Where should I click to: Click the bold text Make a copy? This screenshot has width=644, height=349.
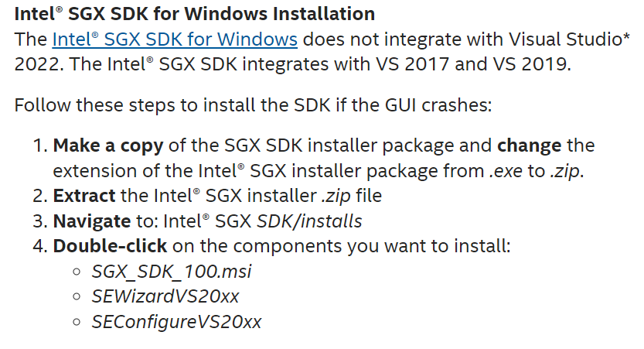108,146
